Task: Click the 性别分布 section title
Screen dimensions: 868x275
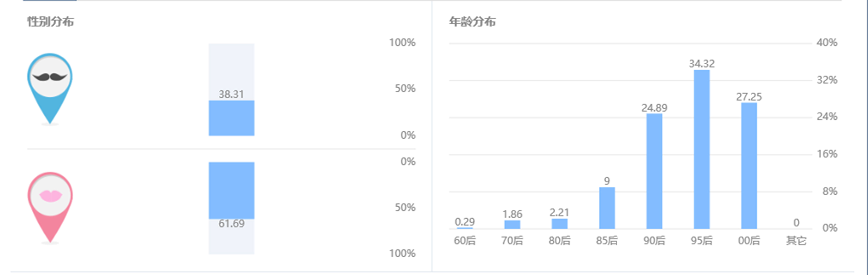Action: [51, 22]
